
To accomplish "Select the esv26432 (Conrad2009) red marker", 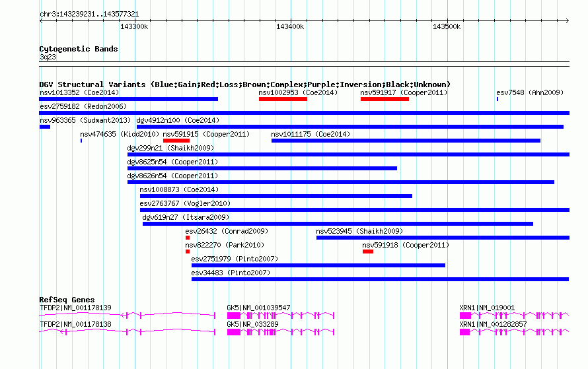I will click(188, 238).
